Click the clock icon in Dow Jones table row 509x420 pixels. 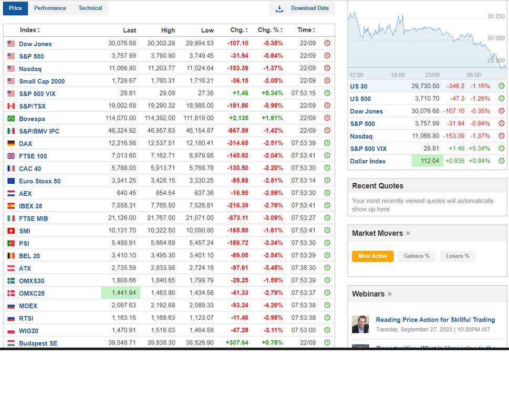(x=327, y=43)
